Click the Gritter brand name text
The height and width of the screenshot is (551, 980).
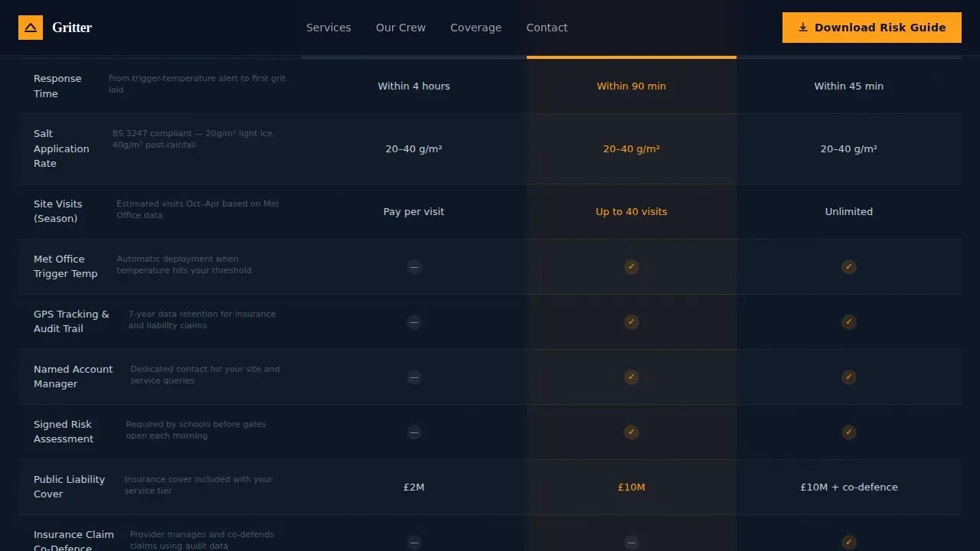[x=72, y=28]
